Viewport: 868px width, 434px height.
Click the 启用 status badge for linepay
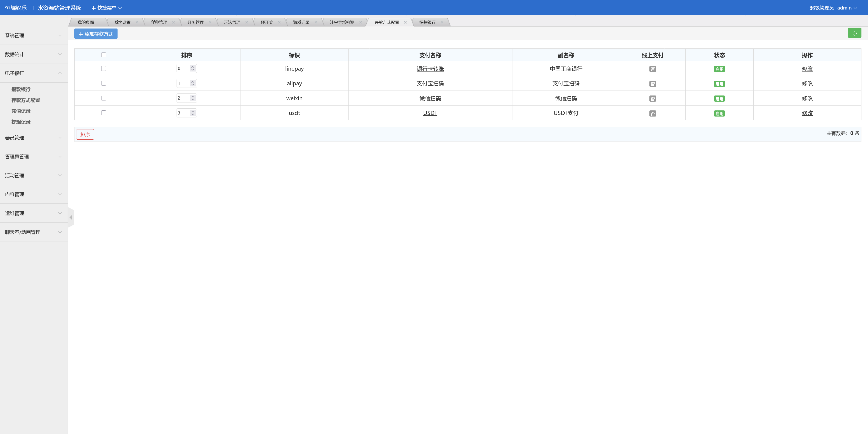(719, 69)
